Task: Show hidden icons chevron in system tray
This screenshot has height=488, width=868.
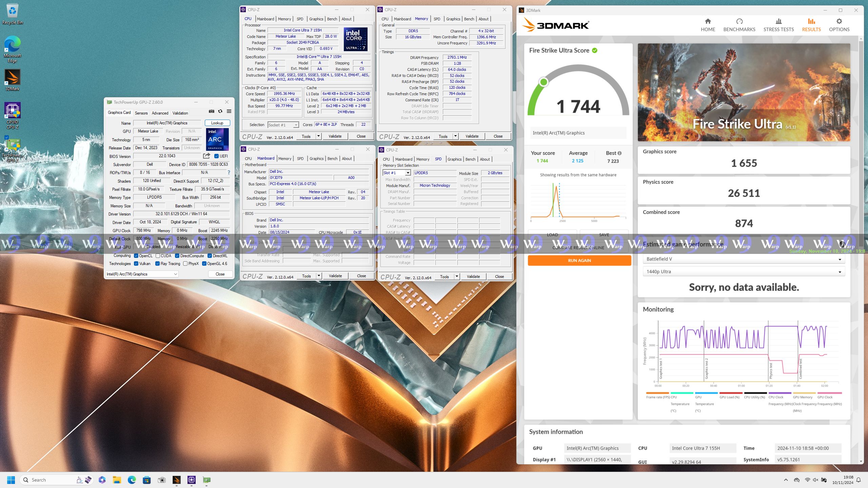Action: pos(786,480)
